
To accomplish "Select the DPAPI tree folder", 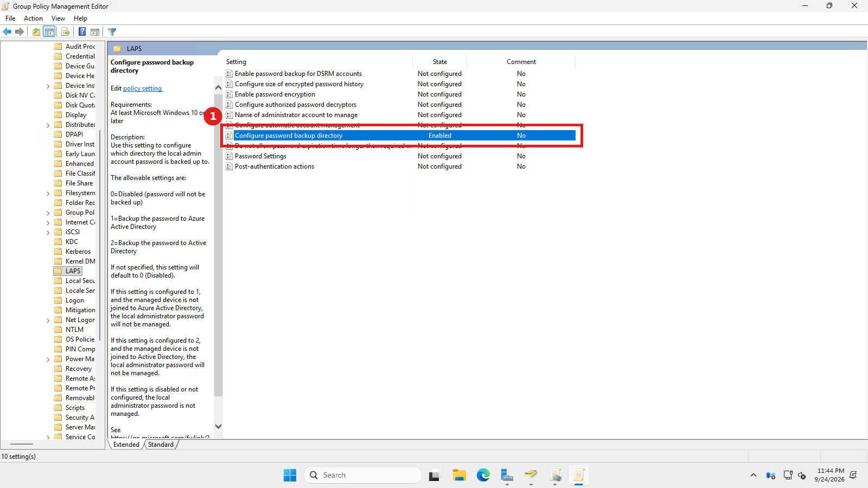I will click(74, 134).
